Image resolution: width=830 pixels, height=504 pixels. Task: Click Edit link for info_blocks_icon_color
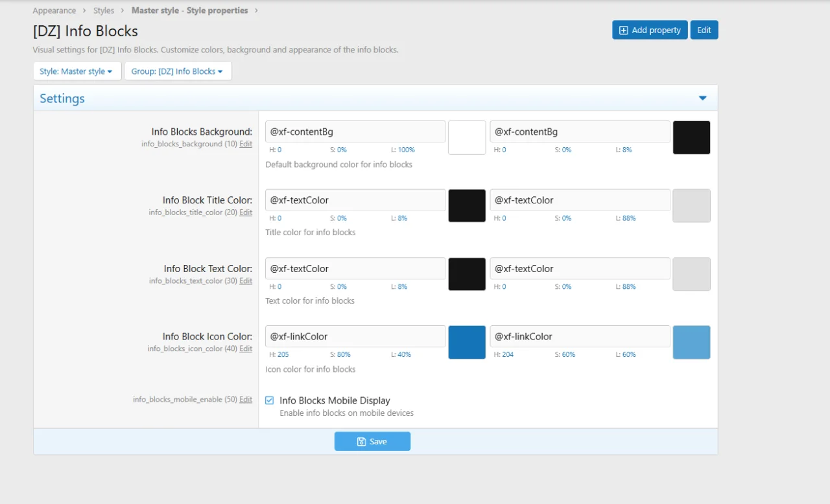click(246, 349)
